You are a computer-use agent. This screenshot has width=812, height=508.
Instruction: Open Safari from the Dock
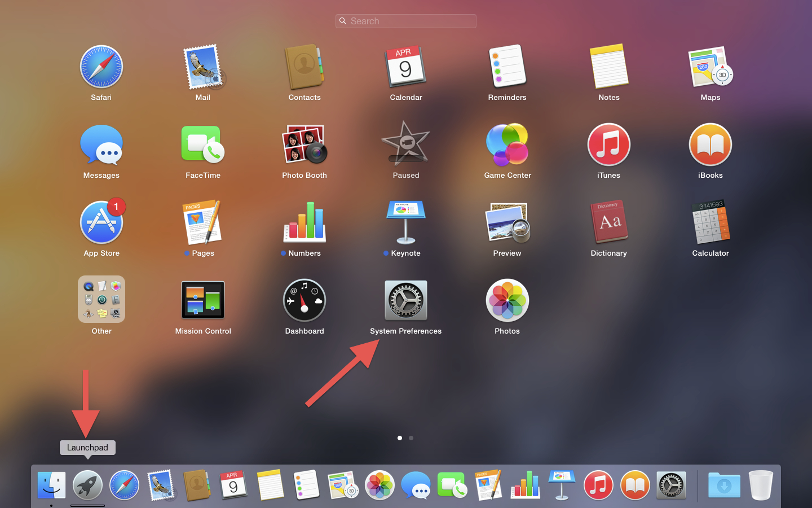(x=124, y=485)
